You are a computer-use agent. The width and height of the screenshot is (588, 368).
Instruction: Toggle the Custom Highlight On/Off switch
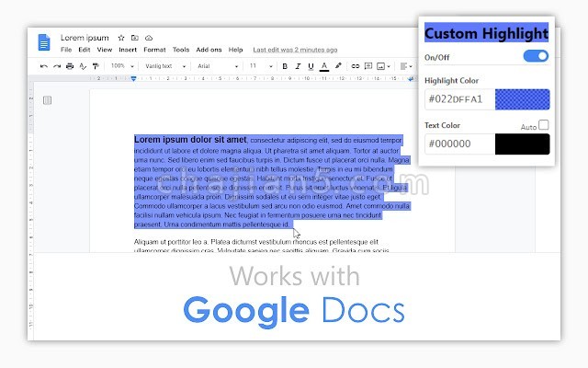536,56
